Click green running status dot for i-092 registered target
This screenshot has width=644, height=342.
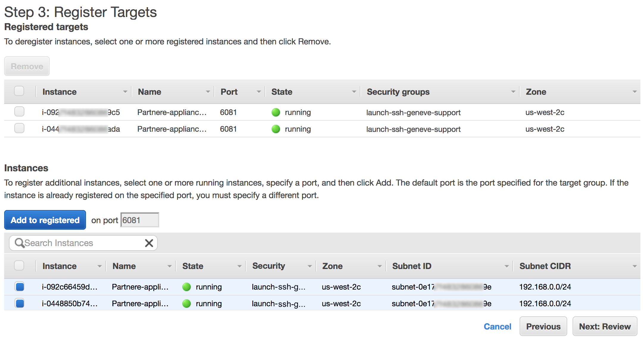276,112
